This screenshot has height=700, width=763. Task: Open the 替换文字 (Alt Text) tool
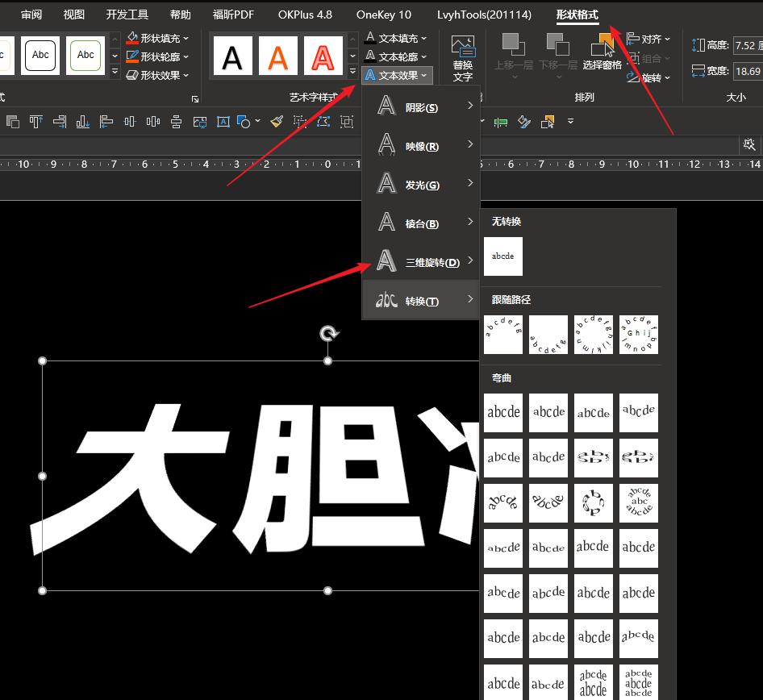click(x=462, y=55)
